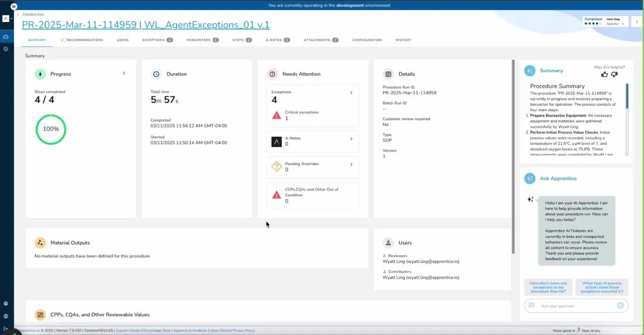Image resolution: width=644 pixels, height=335 pixels.
Task: Open the Steps tab
Action: (x=242, y=40)
